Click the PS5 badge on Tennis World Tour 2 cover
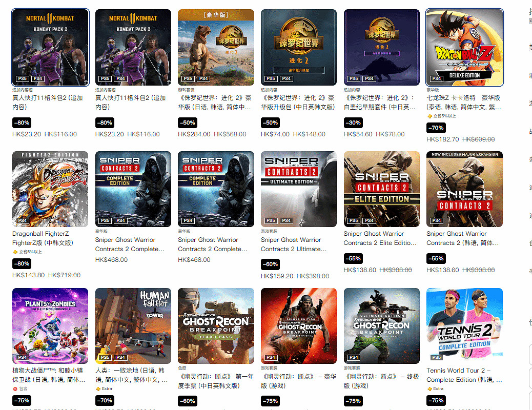This screenshot has width=532, height=410. pos(436,357)
